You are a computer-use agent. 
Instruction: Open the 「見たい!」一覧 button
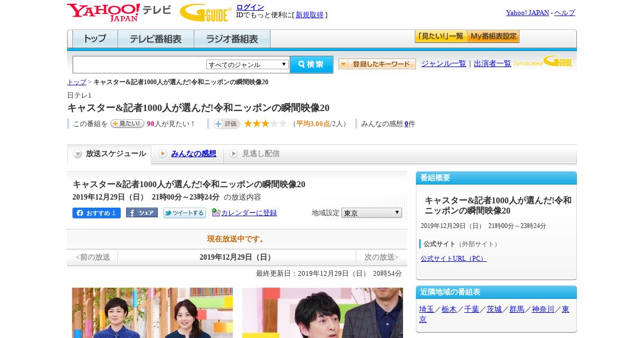pyautogui.click(x=441, y=36)
